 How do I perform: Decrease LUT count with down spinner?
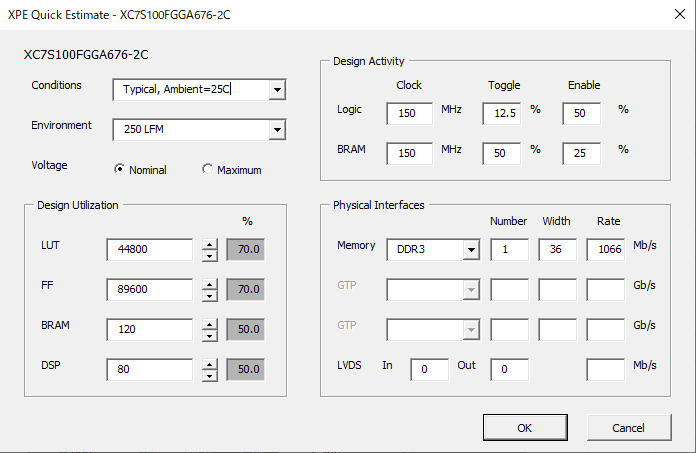coord(210,255)
